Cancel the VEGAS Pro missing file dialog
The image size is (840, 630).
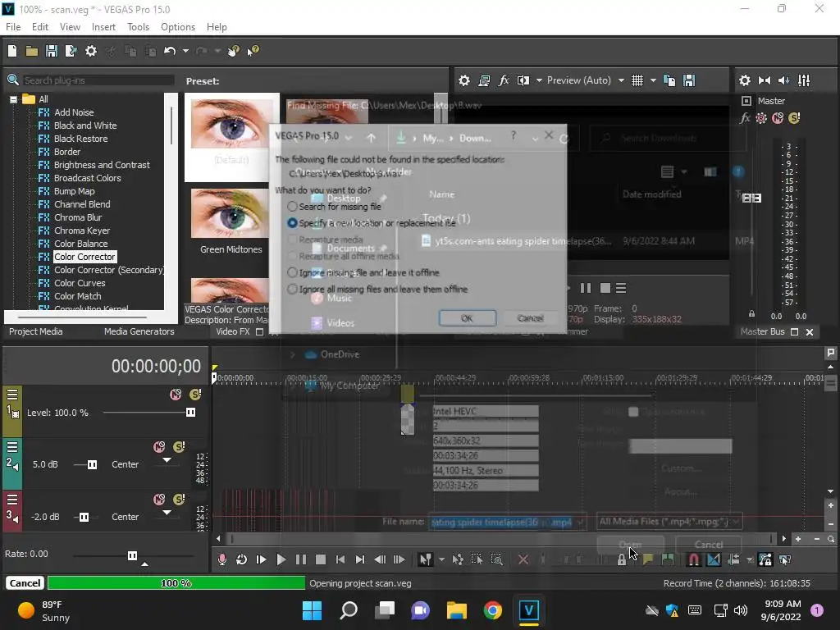531,318
